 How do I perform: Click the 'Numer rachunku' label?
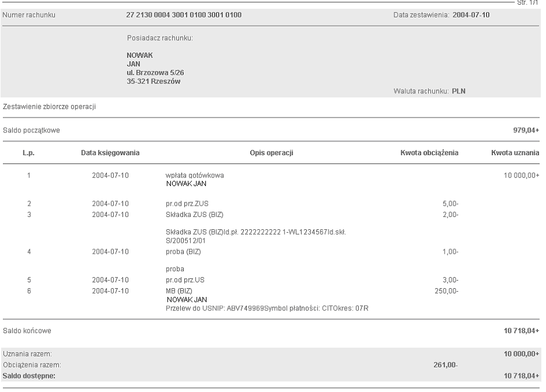pyautogui.click(x=29, y=15)
